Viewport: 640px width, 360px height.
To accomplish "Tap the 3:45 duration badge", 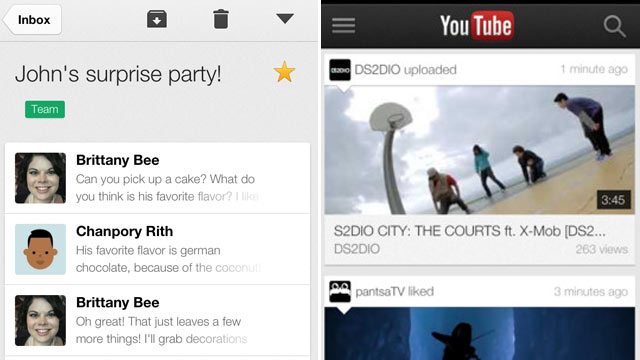I will coord(613,200).
